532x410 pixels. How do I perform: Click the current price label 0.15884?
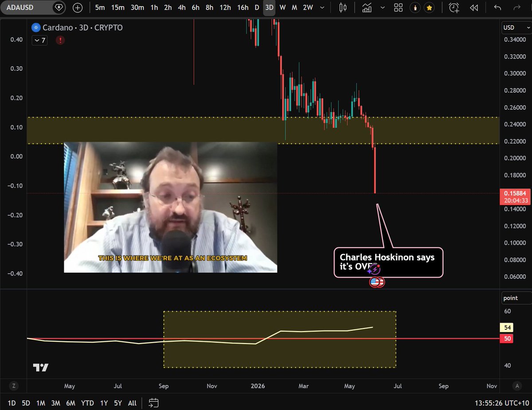coord(514,193)
